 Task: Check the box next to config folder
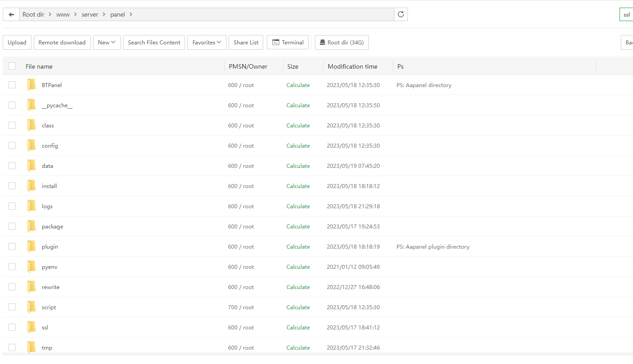click(x=12, y=145)
